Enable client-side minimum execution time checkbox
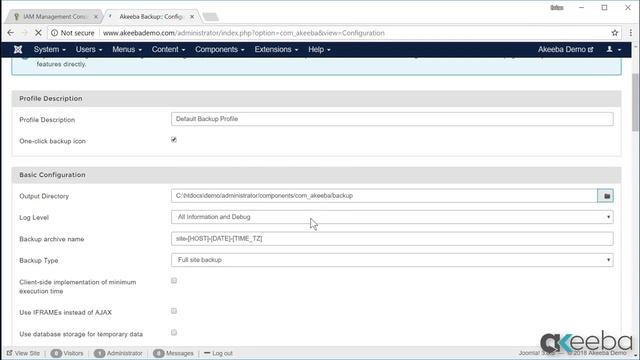Viewport: 640px width, 360px height. point(174,280)
